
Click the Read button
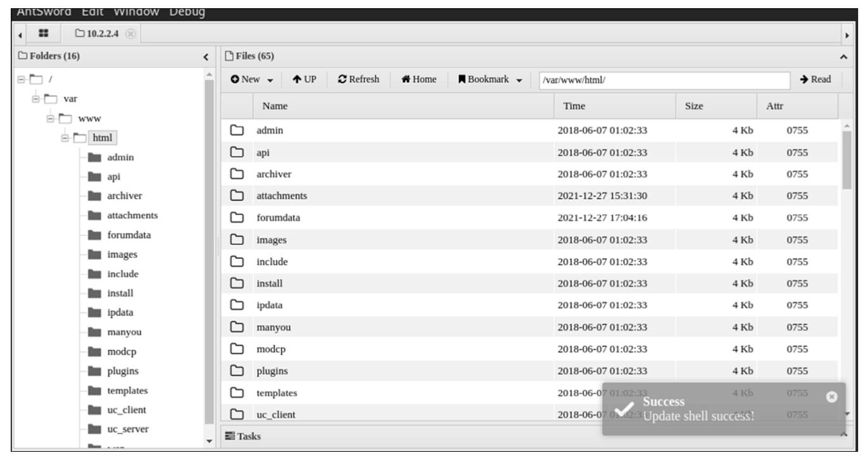click(x=815, y=80)
